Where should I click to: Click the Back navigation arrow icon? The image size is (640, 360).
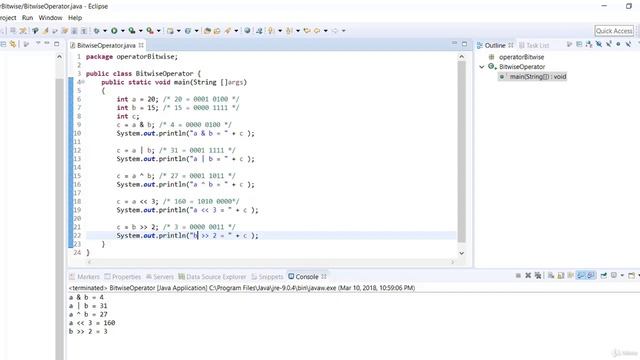317,31
